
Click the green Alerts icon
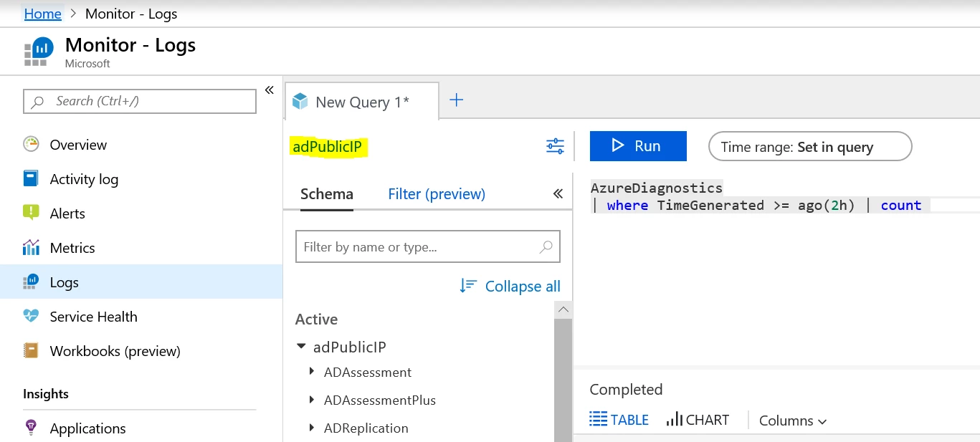(x=31, y=213)
